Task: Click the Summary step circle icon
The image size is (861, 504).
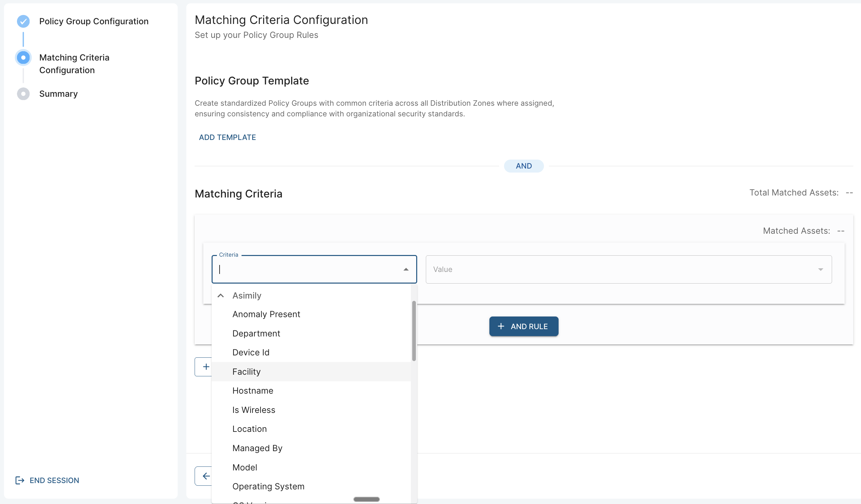Action: click(x=23, y=93)
